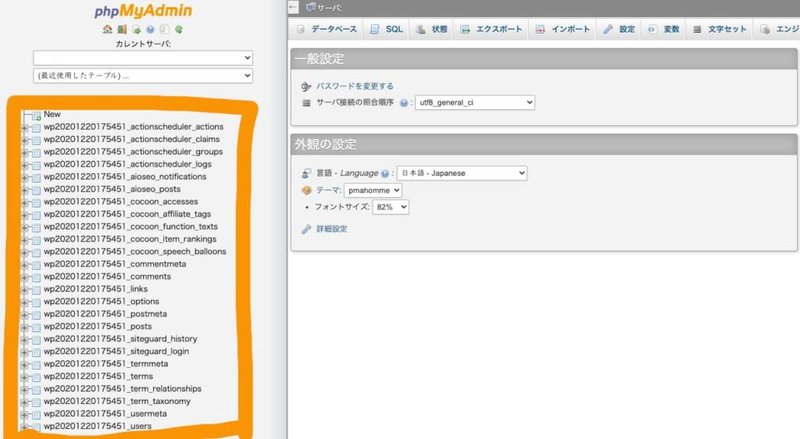This screenshot has height=439, width=800.
Task: Open table wp2020122175451_actionscheduler_logs
Action: 128,164
